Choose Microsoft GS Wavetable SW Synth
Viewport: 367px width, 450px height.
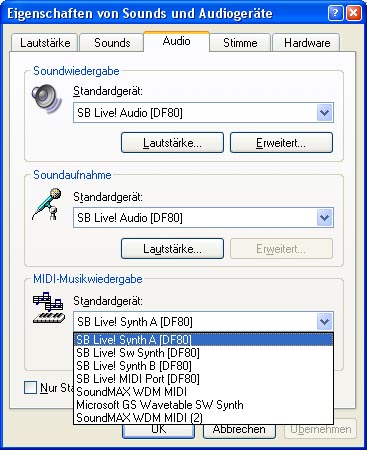point(203,405)
